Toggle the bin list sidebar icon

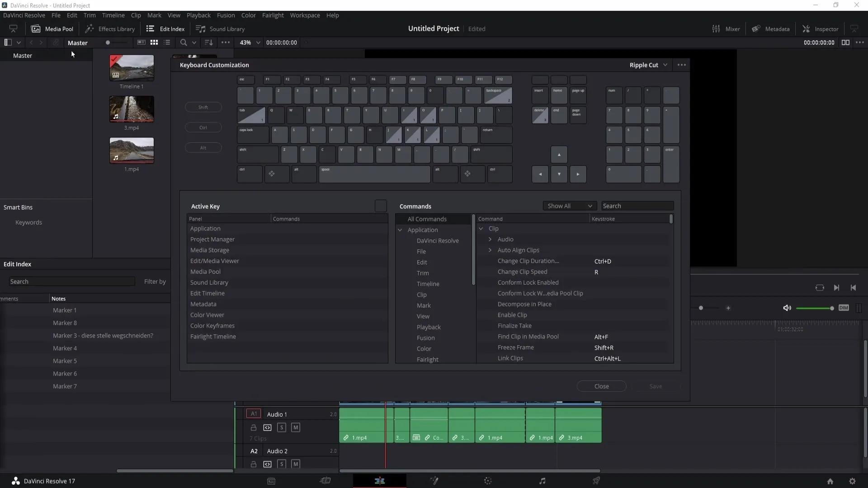8,42
